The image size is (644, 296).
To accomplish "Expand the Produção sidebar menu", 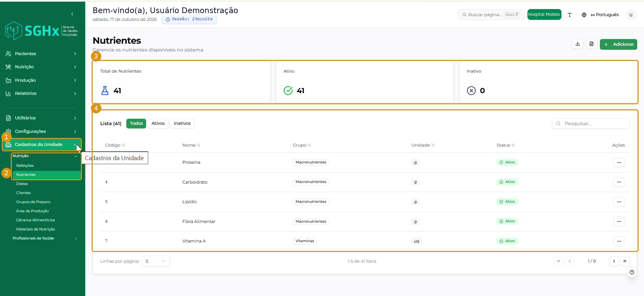I will tap(41, 80).
